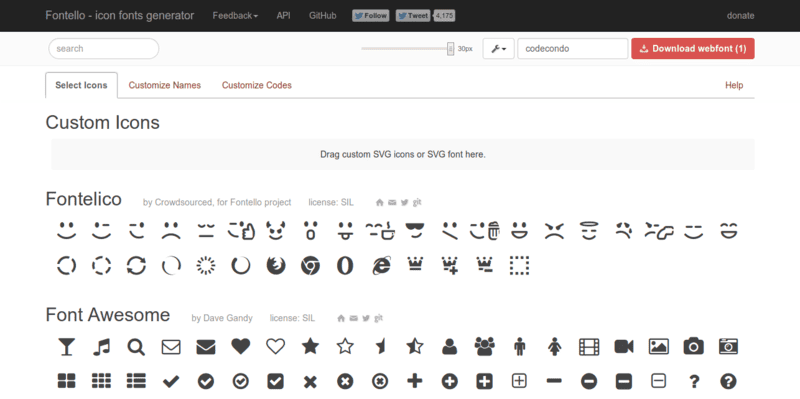Select the film strip icon

click(589, 347)
